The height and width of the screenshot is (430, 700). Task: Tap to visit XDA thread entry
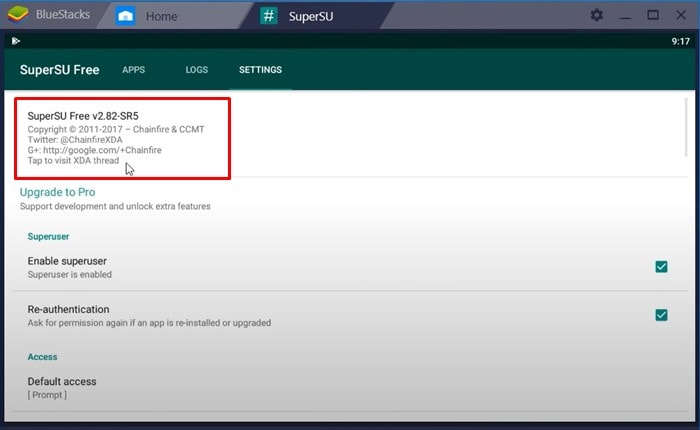73,161
